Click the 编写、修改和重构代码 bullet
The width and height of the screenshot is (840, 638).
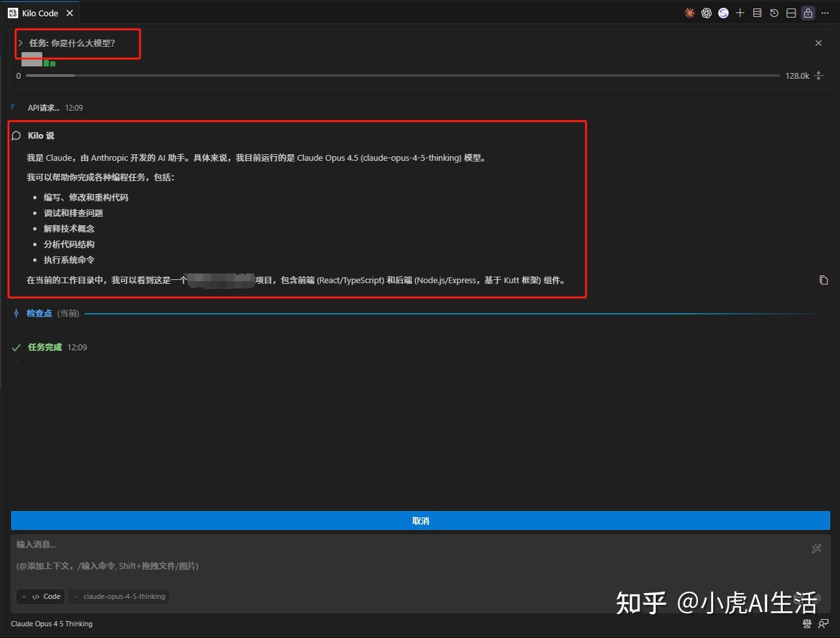[x=86, y=197]
